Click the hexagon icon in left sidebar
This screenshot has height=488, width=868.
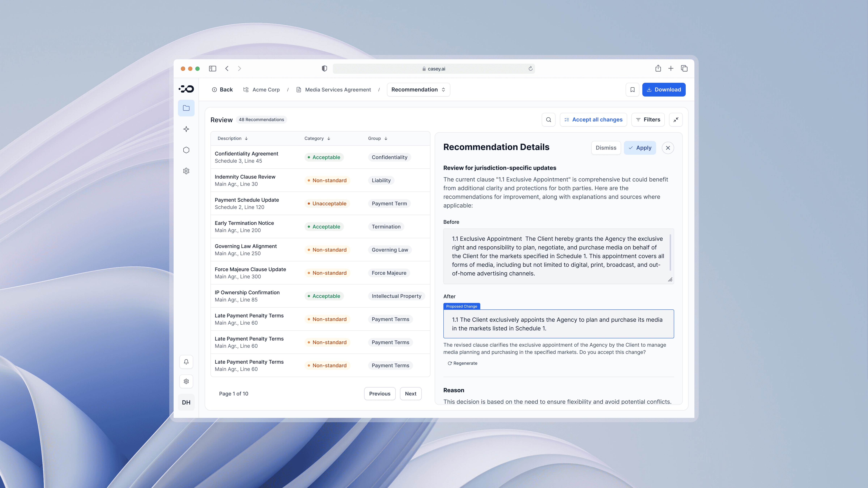click(x=186, y=150)
